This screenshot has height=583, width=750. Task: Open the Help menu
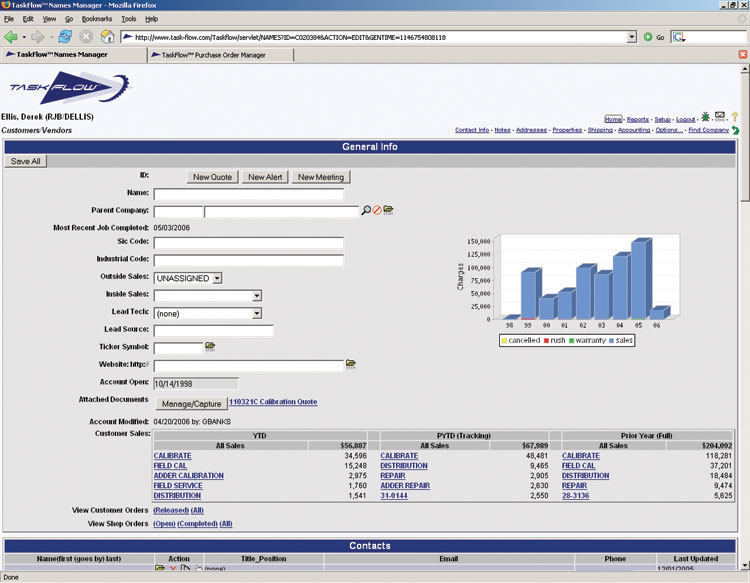click(152, 19)
